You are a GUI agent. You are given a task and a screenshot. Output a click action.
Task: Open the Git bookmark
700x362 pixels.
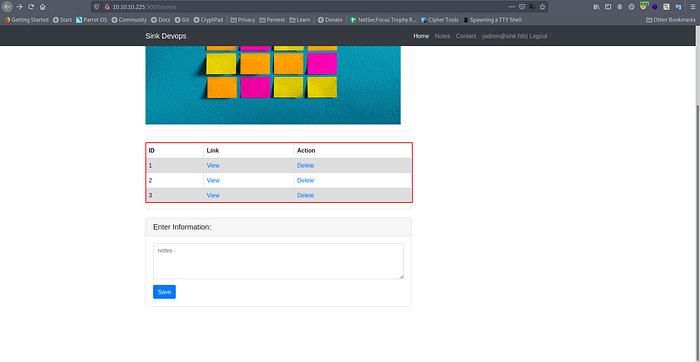(182, 20)
